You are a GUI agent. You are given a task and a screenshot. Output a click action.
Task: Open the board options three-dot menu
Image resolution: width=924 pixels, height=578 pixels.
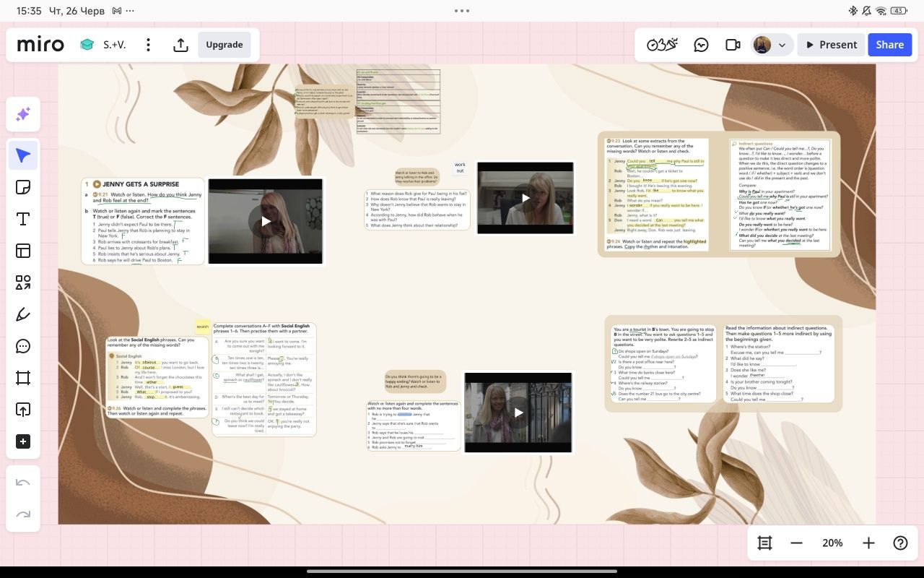click(x=148, y=45)
